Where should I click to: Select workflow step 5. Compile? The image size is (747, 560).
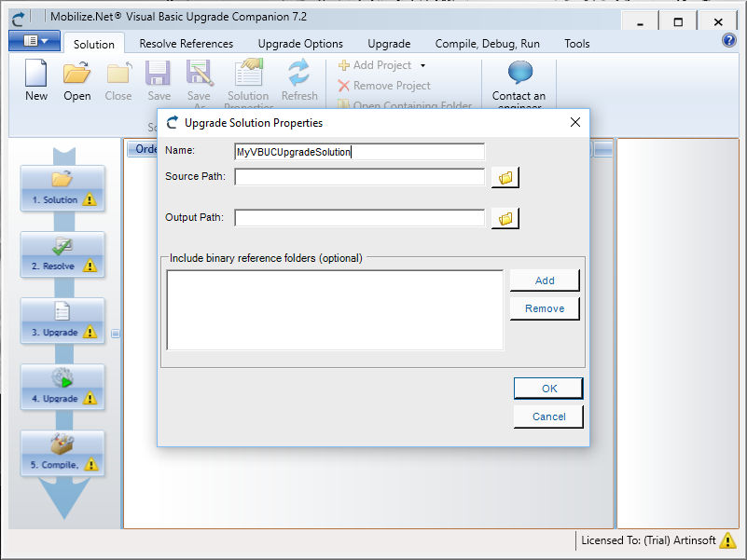click(62, 453)
